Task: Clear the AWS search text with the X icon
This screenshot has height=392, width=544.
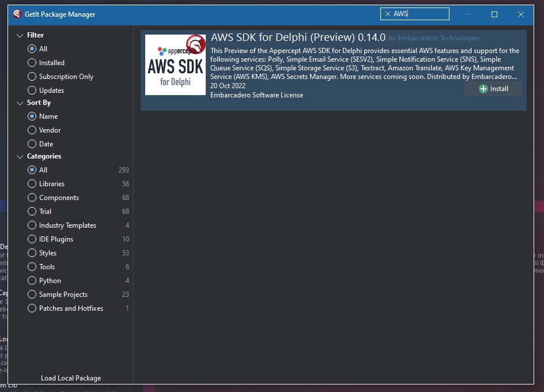Action: tap(387, 14)
